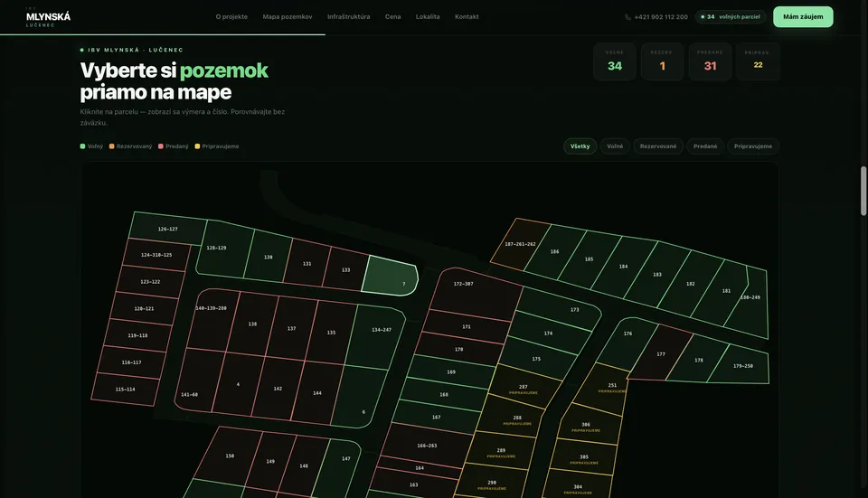Go to Mapa pozemkov section
The height and width of the screenshot is (498, 868).
(x=288, y=16)
